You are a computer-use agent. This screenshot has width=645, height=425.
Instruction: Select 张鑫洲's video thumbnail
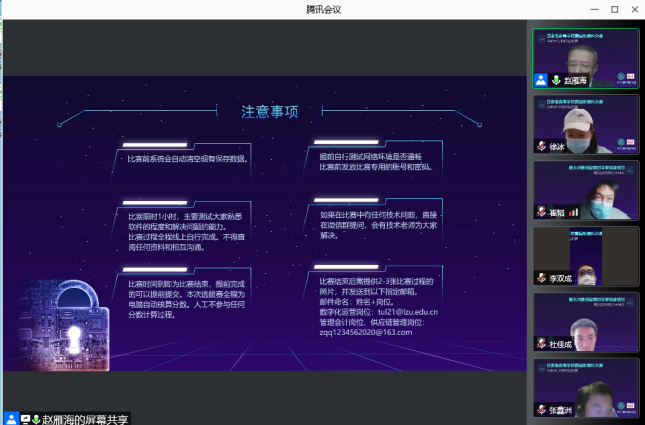[x=586, y=387]
